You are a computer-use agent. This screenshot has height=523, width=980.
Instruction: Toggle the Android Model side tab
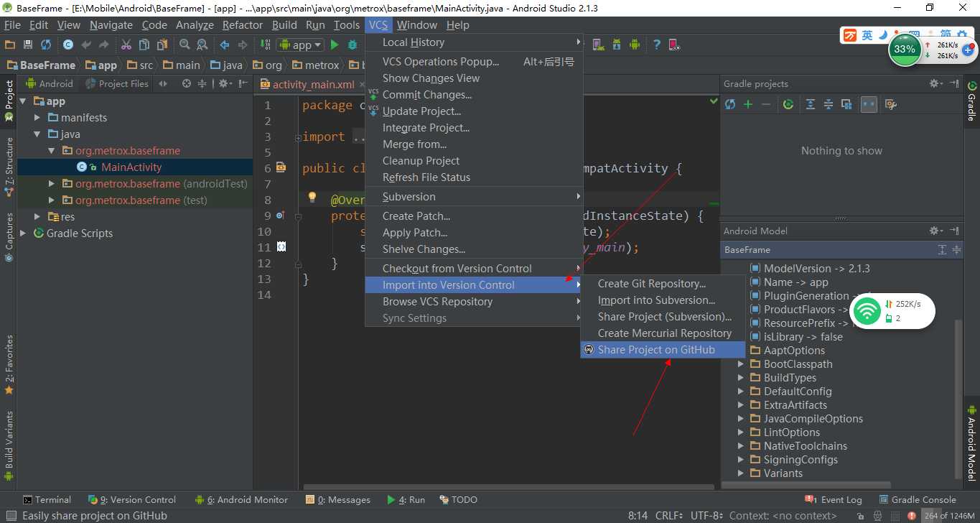[x=971, y=443]
